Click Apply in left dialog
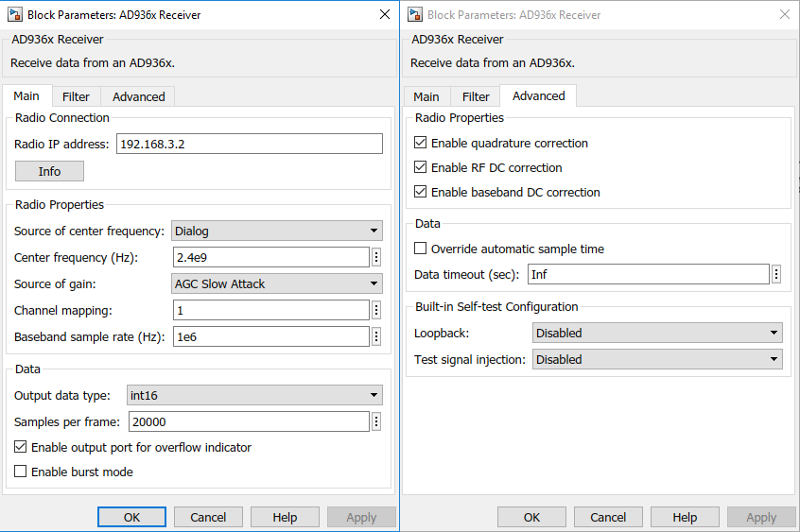Image resolution: width=800 pixels, height=532 pixels. tap(361, 517)
